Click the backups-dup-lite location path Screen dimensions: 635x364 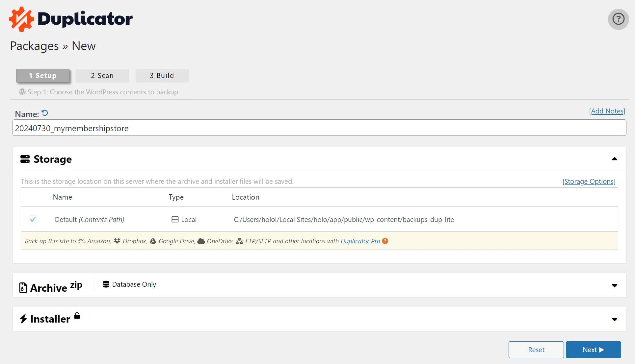[344, 219]
